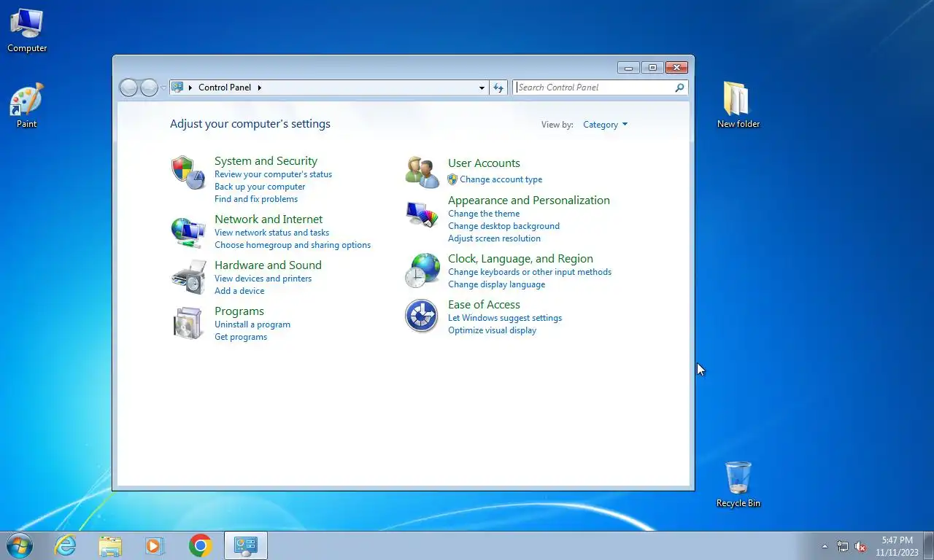This screenshot has height=560, width=934.
Task: Click the muted volume tray icon
Action: click(860, 546)
